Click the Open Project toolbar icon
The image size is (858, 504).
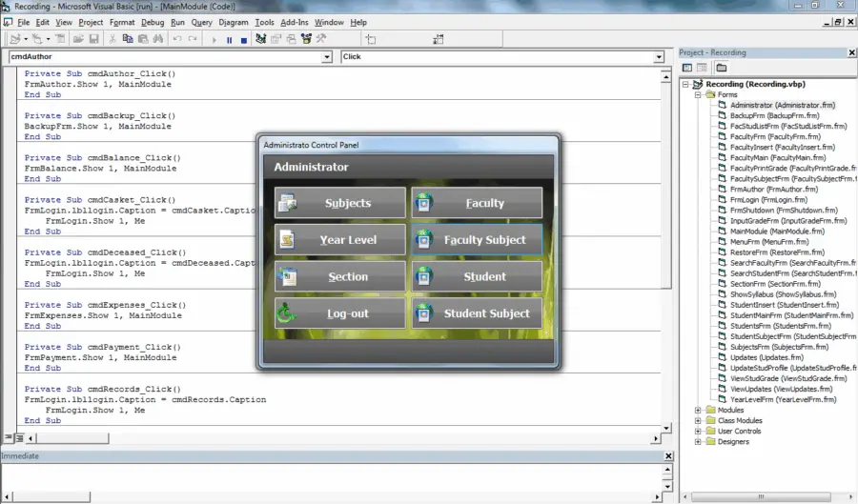[x=78, y=39]
